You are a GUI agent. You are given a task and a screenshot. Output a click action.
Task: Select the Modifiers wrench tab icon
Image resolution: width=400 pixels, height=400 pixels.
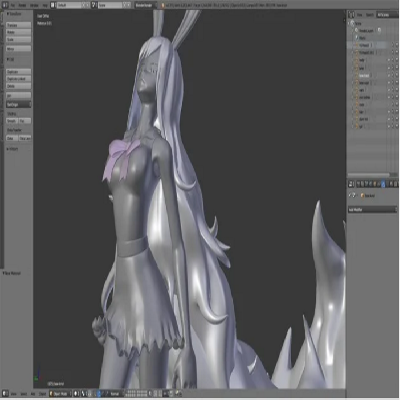[x=383, y=184]
